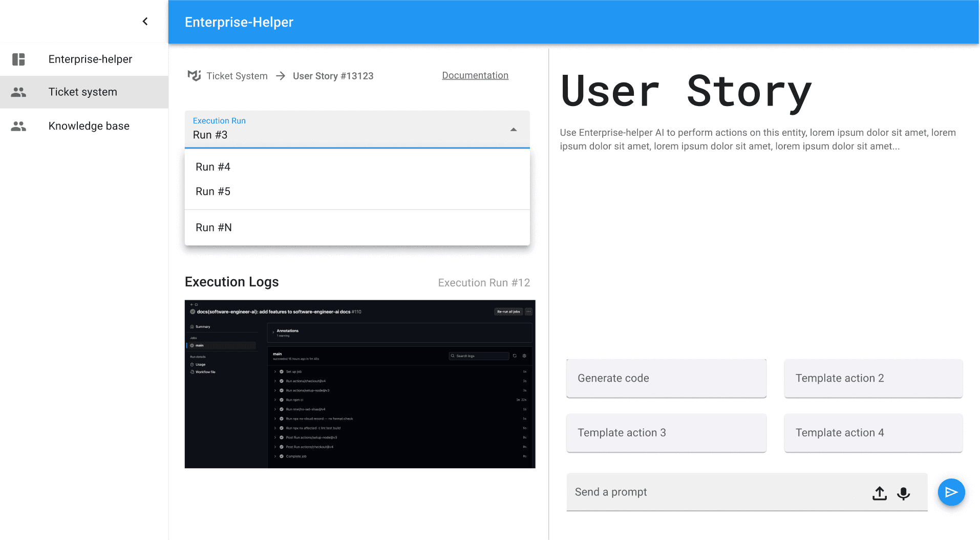Image resolution: width=980 pixels, height=540 pixels.
Task: Click the upload file icon in prompt box
Action: [879, 493]
